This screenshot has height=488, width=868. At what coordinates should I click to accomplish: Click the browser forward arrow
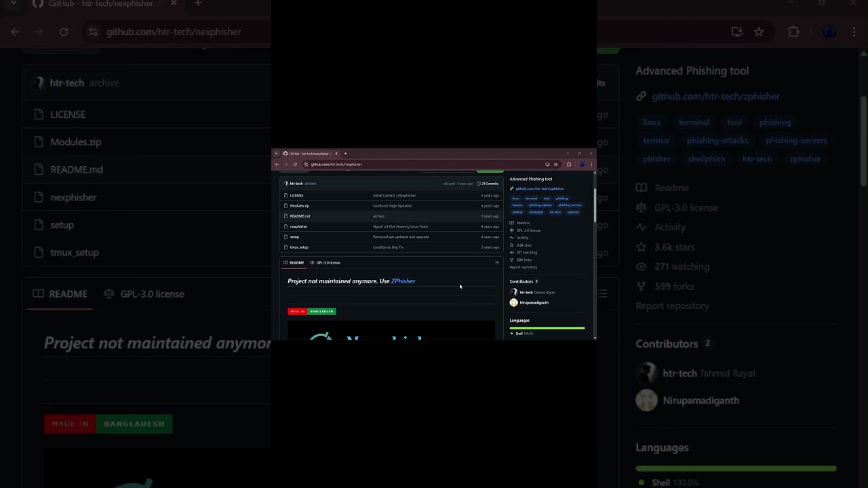[285, 165]
